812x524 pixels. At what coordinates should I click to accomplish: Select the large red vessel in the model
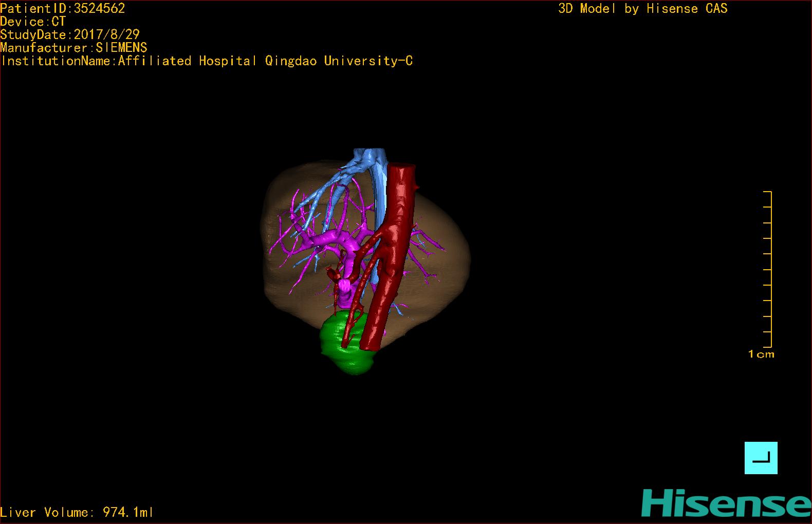393,257
